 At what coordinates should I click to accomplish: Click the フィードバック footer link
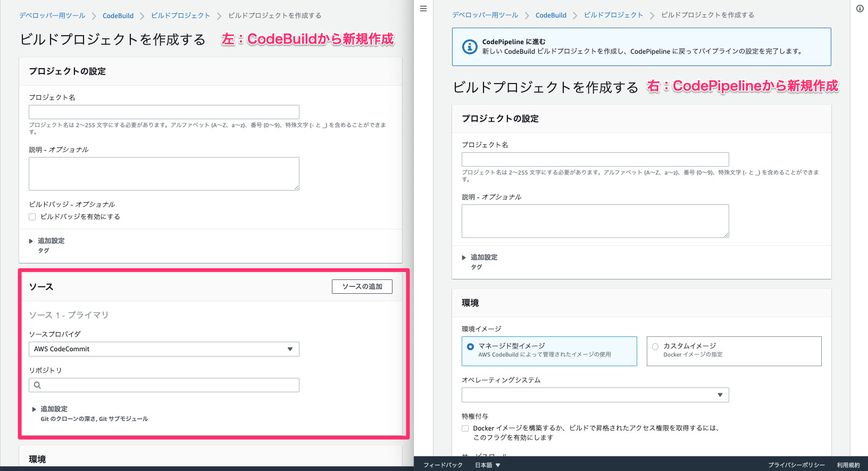point(443,465)
